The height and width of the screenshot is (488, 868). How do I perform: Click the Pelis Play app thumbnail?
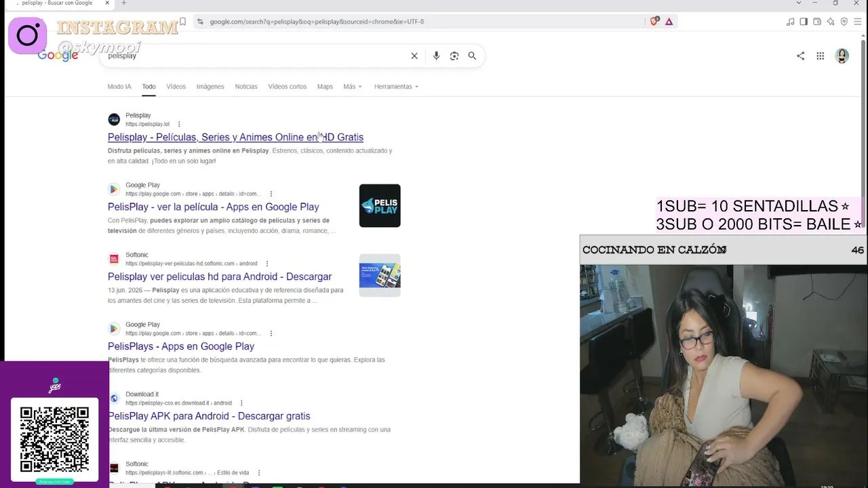pos(380,205)
